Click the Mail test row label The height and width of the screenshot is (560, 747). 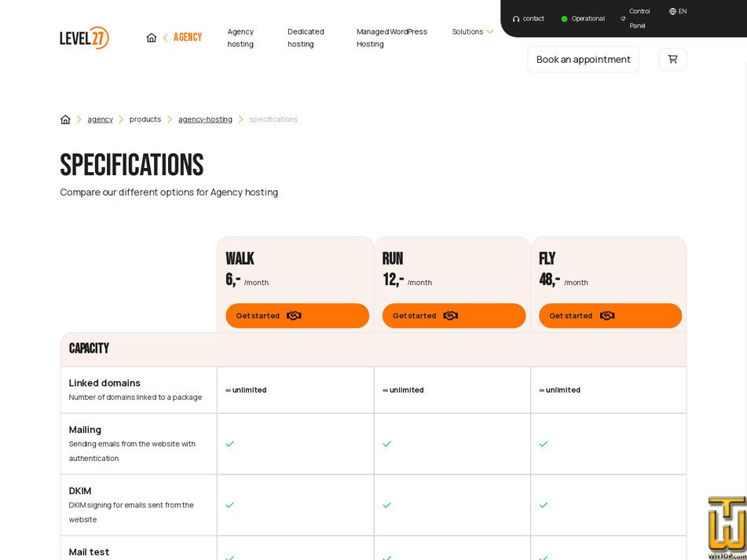click(89, 552)
